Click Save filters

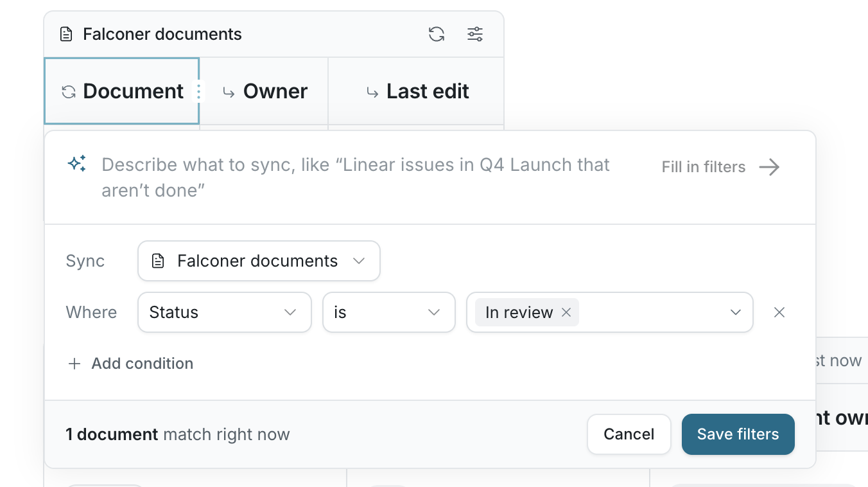(738, 434)
